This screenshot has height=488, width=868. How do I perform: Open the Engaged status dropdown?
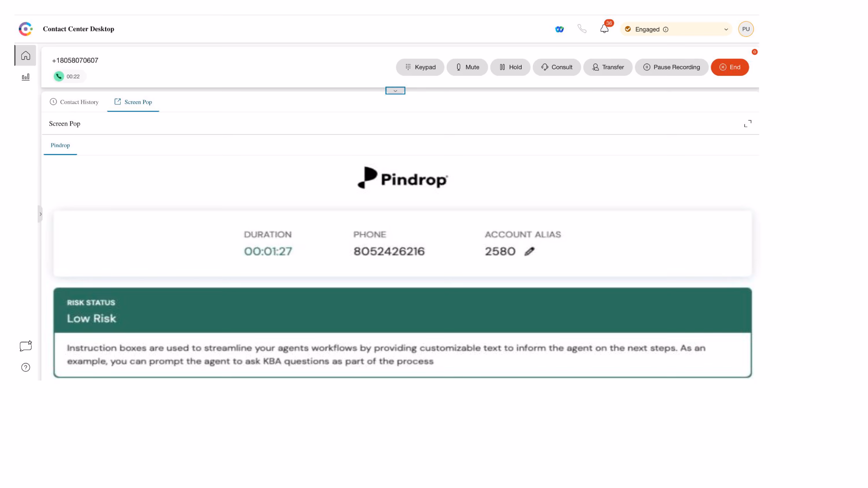pyautogui.click(x=676, y=29)
